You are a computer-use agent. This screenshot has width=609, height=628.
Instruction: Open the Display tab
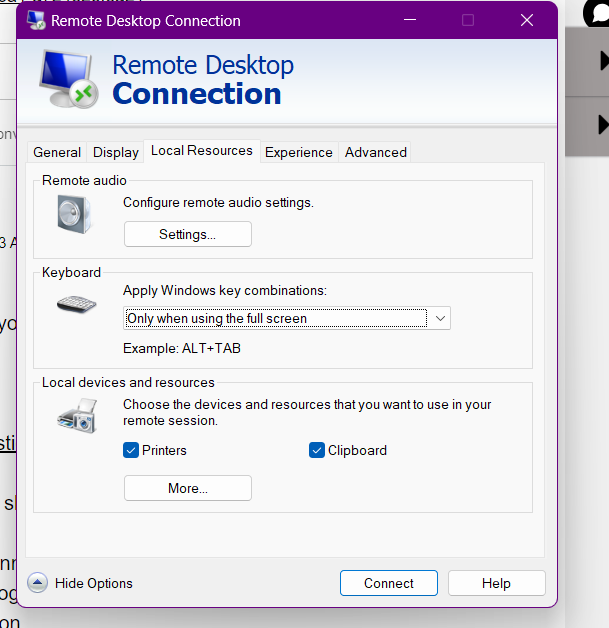[x=116, y=152]
